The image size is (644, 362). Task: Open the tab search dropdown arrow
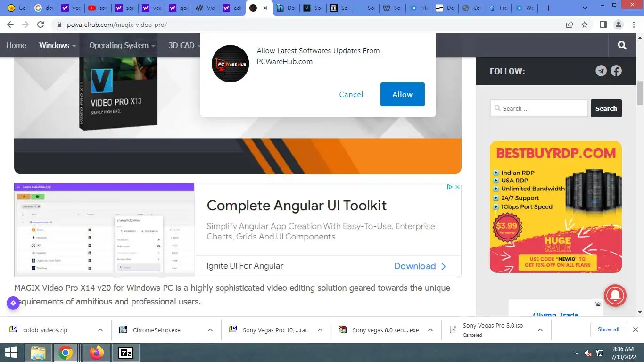pos(585,8)
